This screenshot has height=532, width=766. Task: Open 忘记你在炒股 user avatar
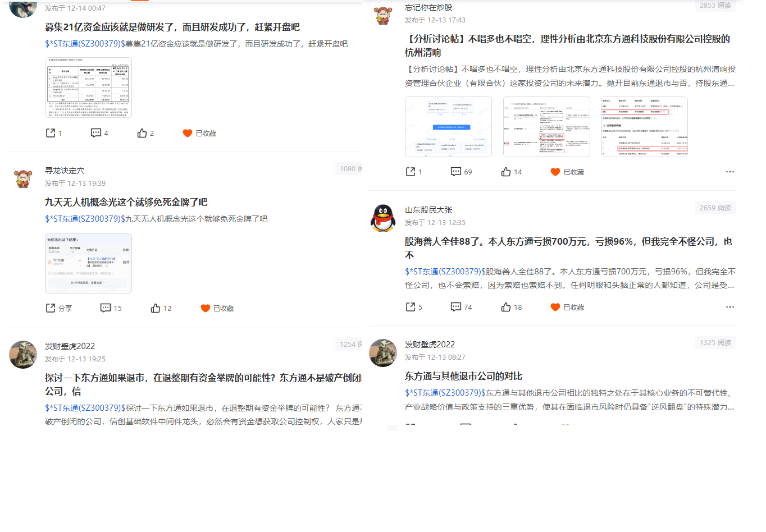(x=384, y=15)
